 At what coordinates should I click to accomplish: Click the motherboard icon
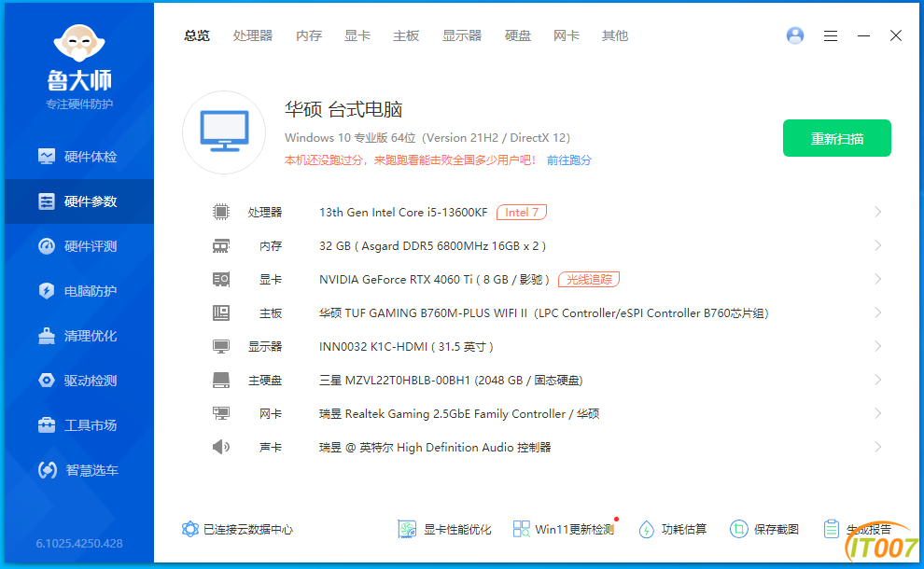[221, 312]
